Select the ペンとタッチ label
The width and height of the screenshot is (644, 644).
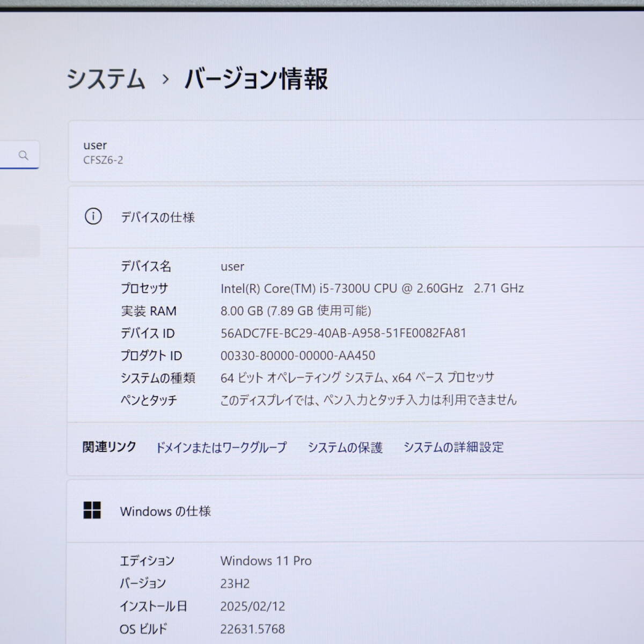149,400
